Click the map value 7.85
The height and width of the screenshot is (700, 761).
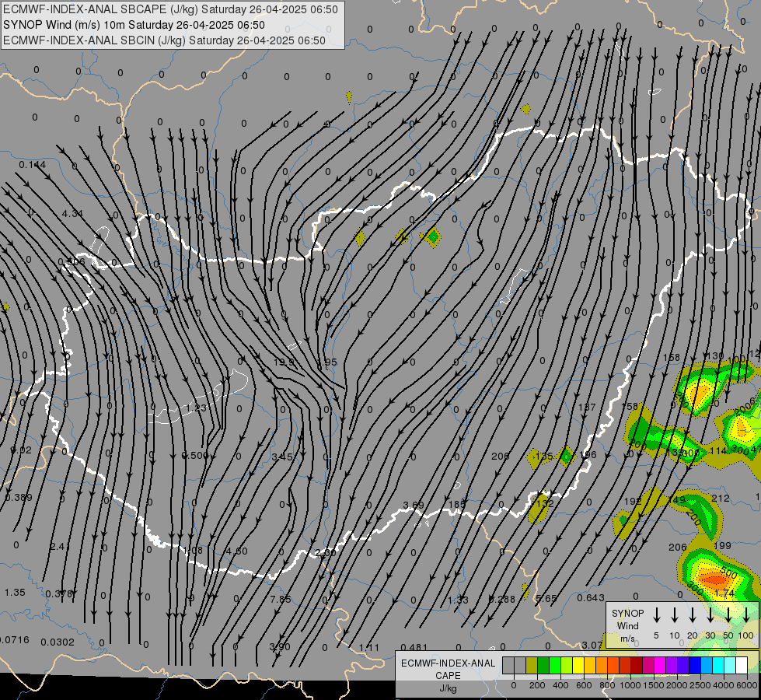click(x=281, y=599)
